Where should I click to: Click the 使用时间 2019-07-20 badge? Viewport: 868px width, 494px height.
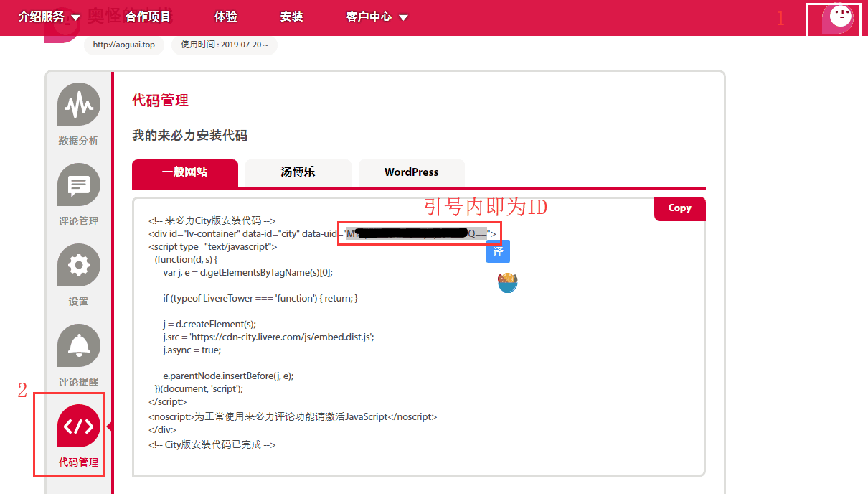point(225,45)
